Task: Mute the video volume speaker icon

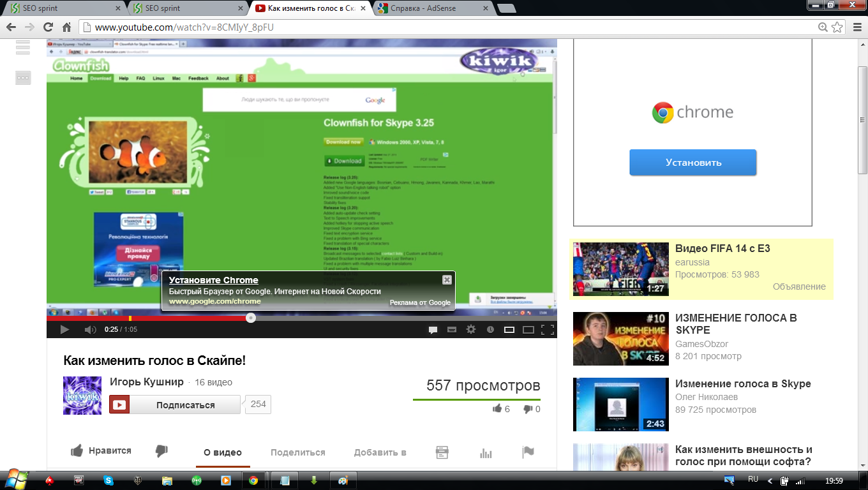Action: 91,330
